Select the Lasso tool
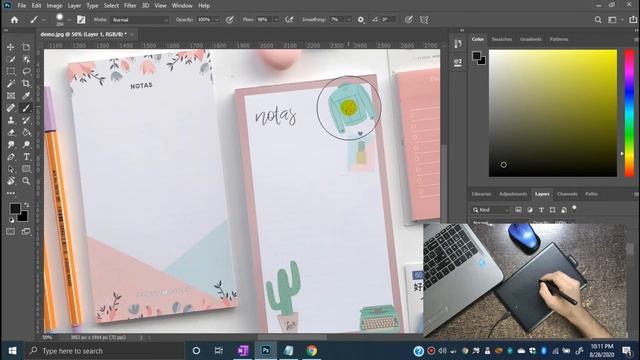The image size is (640, 360). coord(26,71)
